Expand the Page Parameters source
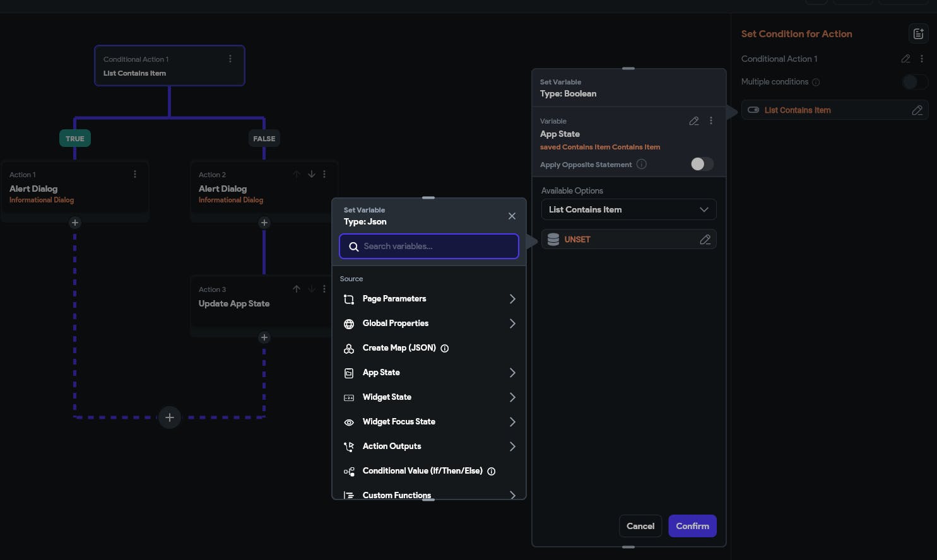The height and width of the screenshot is (560, 937). (429, 299)
